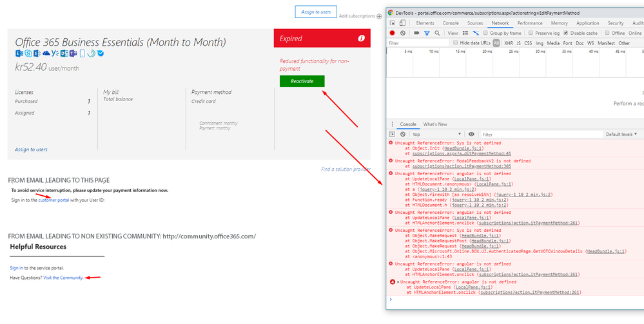Screen dimensions: 644x324
Task: Activate the DevTools inspect element picker
Action: point(392,23)
